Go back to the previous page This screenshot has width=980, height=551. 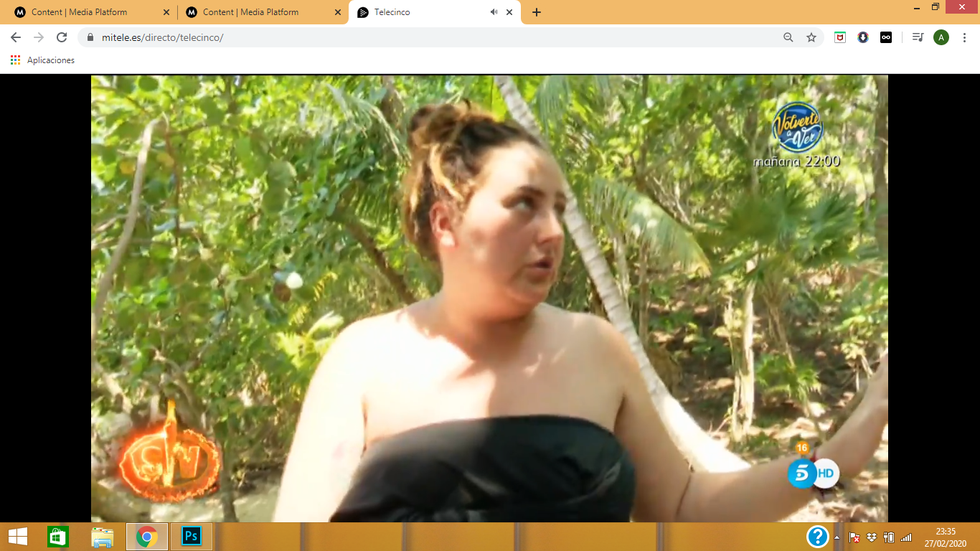[16, 37]
